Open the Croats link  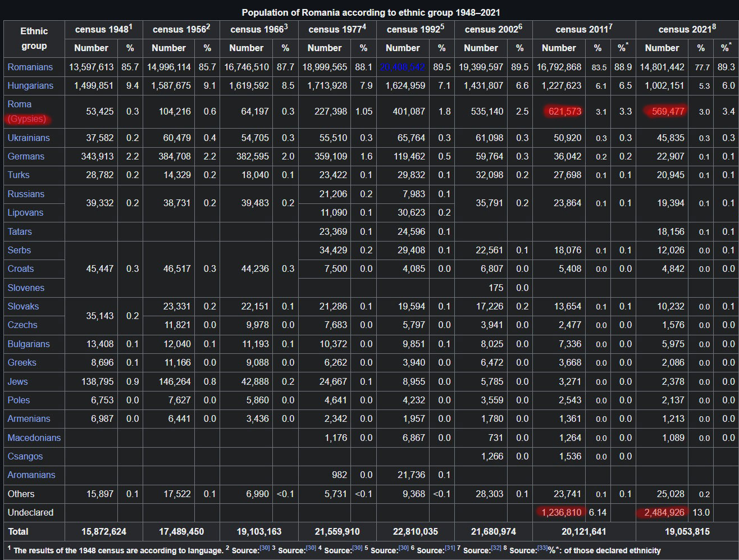[x=21, y=268]
